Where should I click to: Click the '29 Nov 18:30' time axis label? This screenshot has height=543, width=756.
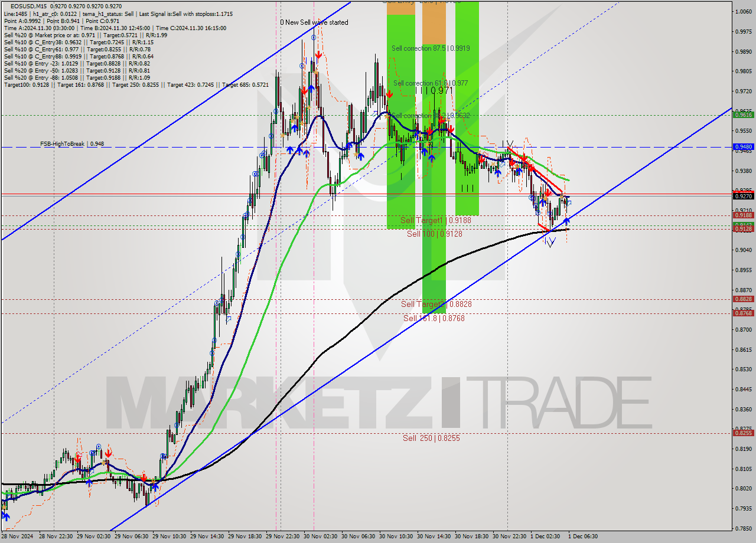click(246, 537)
